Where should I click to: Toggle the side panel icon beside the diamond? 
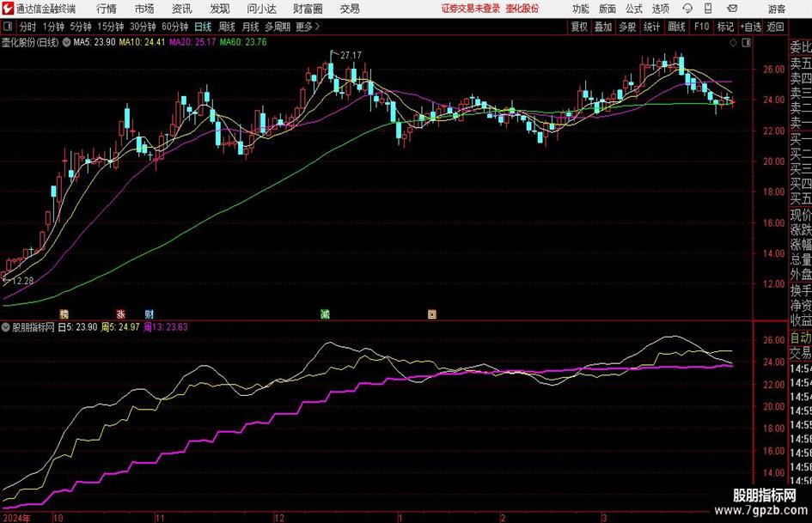point(746,43)
